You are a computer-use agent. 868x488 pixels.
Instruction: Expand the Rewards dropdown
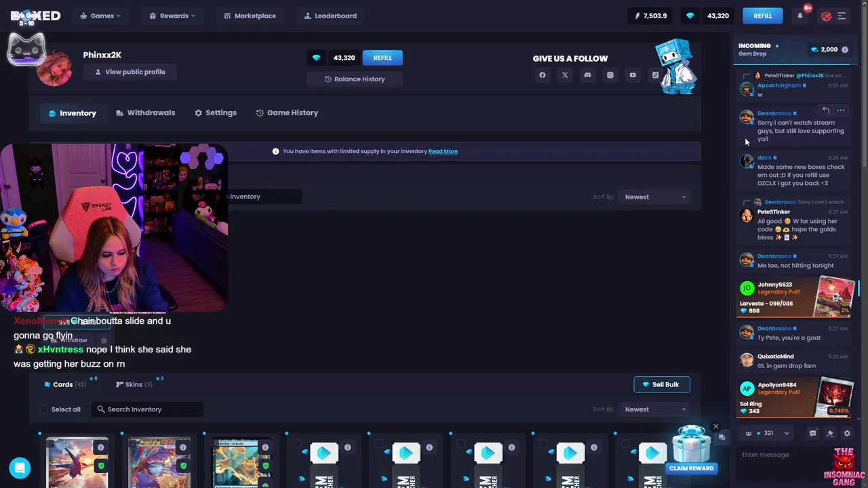(172, 16)
